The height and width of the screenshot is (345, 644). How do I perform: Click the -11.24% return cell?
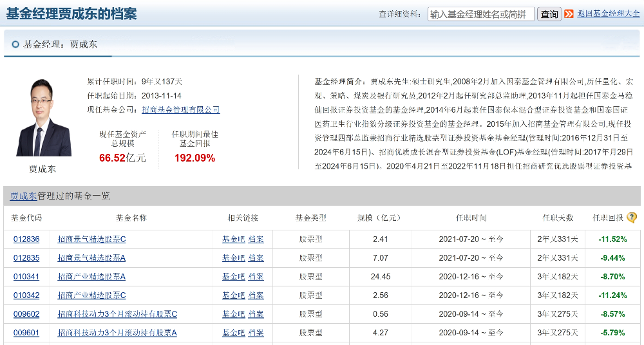click(x=613, y=295)
